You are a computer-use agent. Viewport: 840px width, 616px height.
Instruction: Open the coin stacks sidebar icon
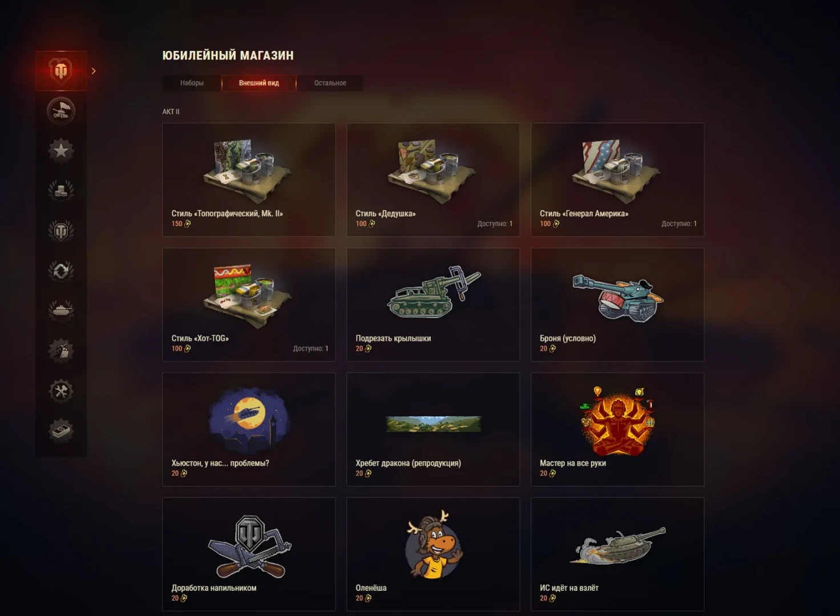61,191
